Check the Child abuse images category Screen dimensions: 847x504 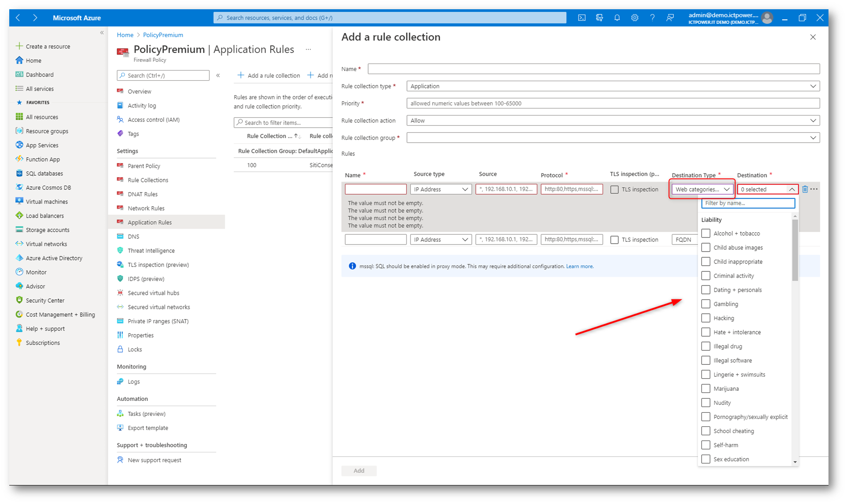(x=705, y=247)
